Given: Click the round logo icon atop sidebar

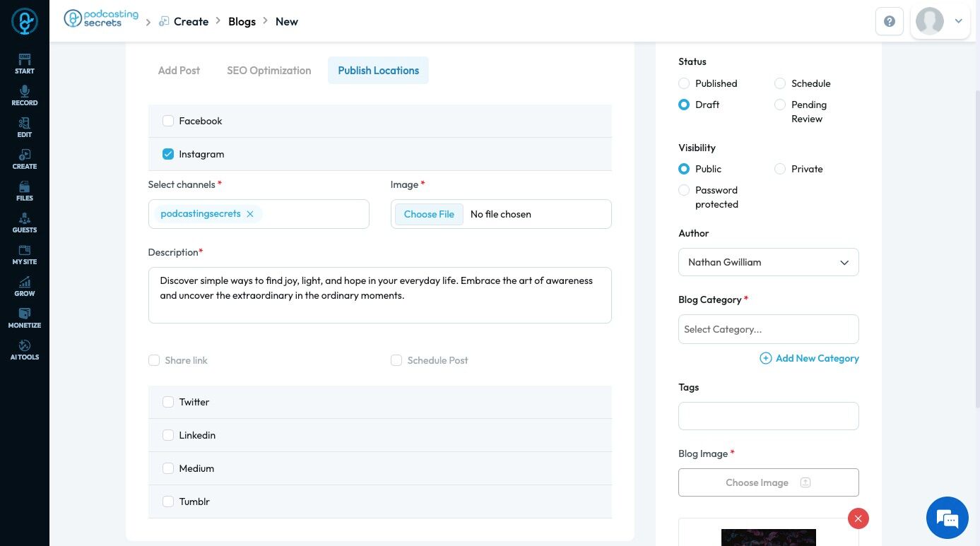Looking at the screenshot, I should (25, 21).
